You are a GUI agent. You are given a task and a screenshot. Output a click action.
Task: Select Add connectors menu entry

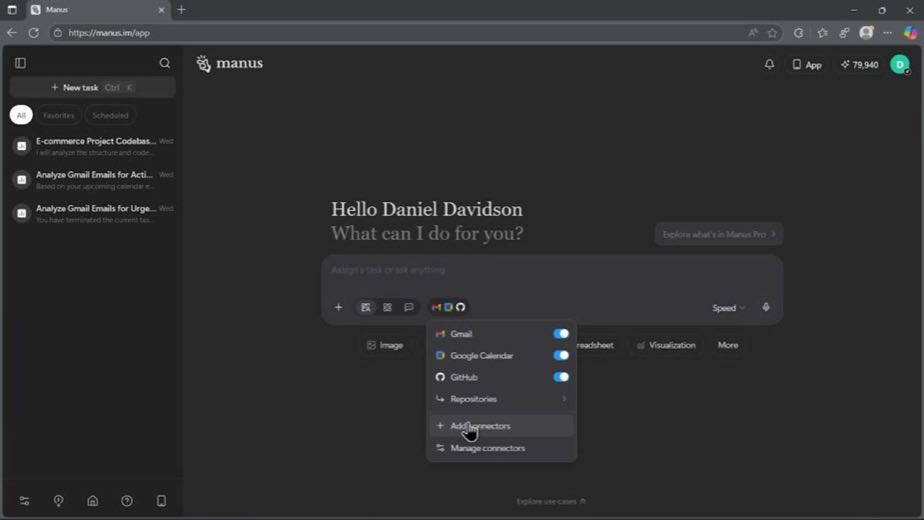coord(501,426)
